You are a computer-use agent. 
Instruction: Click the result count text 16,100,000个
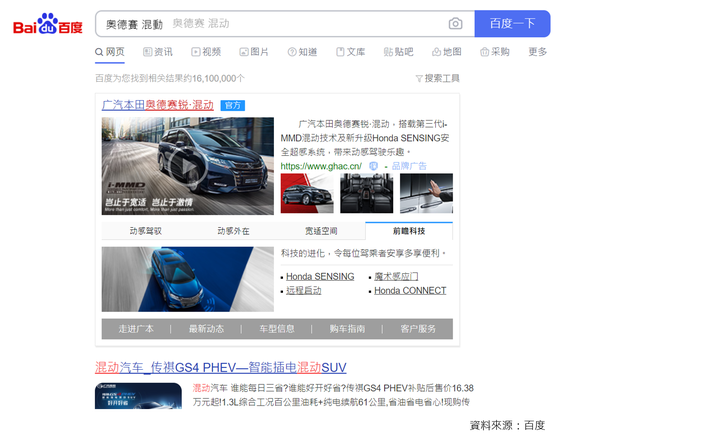pos(219,79)
